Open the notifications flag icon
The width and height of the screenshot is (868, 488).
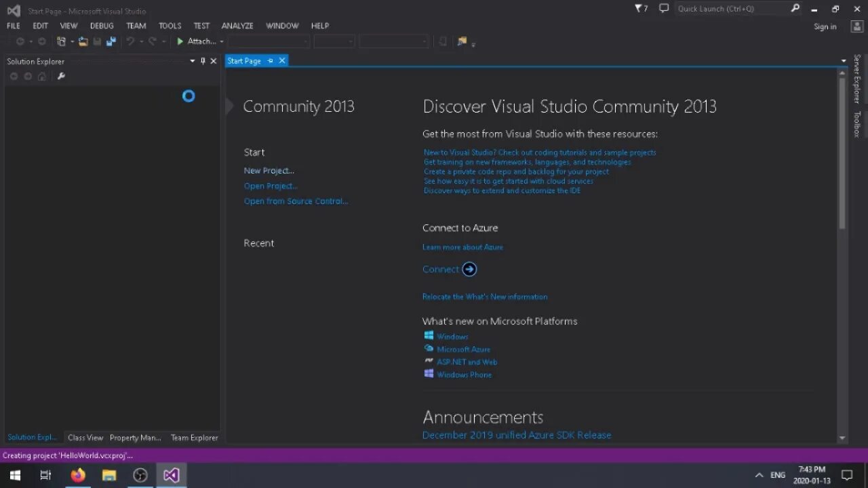[641, 8]
